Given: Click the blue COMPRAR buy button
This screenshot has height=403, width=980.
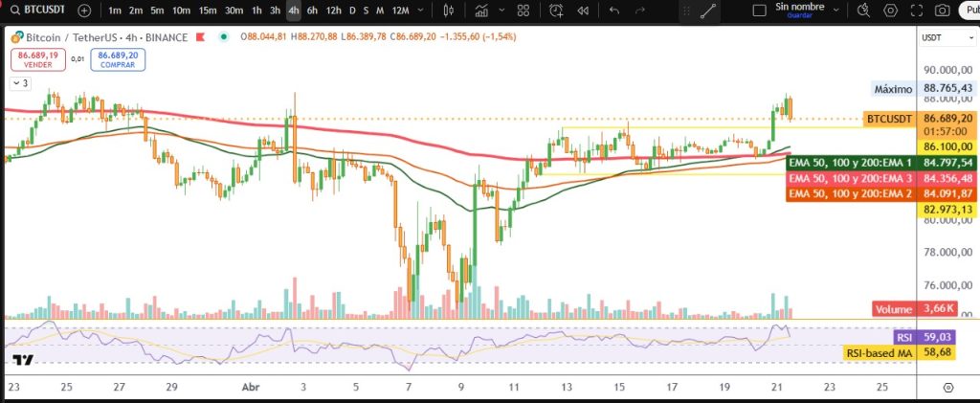Looking at the screenshot, I should pos(118,59).
